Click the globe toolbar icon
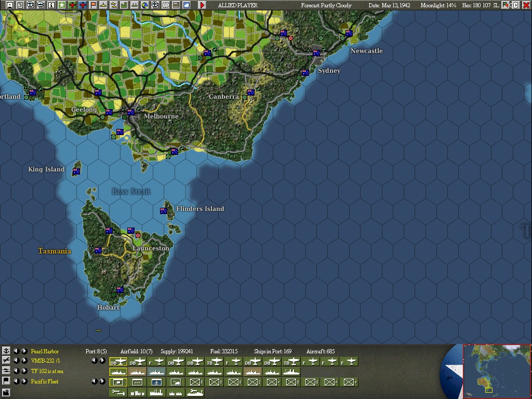This screenshot has height=399, width=532. point(145,5)
